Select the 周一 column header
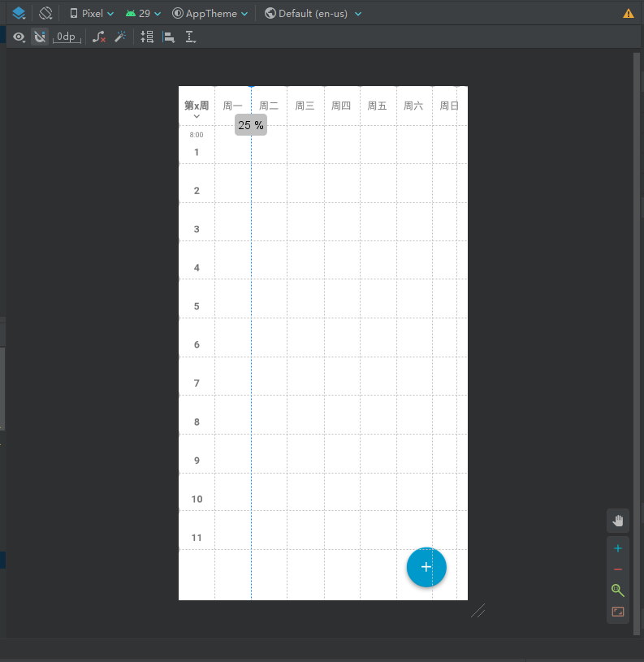Viewport: 644px width, 662px height. pos(232,106)
